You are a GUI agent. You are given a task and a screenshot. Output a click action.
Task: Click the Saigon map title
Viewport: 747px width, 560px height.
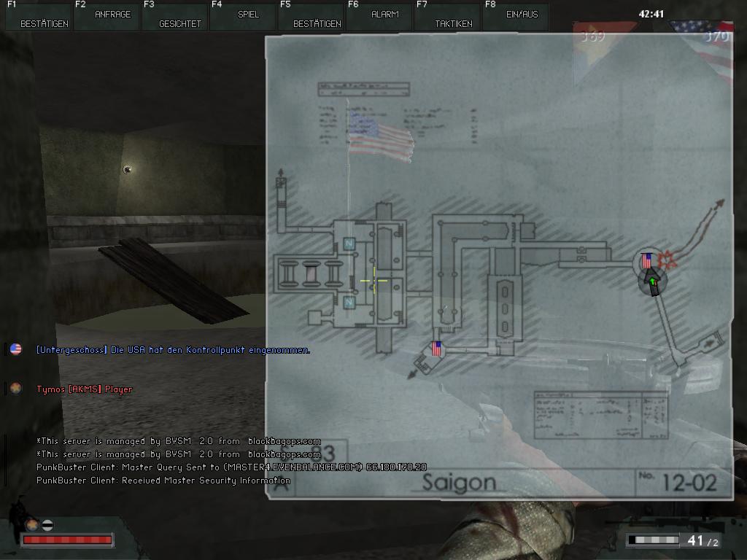(x=459, y=482)
